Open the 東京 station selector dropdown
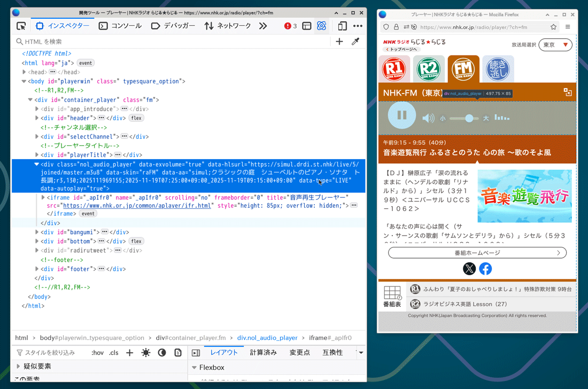The width and height of the screenshot is (588, 389). [x=555, y=45]
